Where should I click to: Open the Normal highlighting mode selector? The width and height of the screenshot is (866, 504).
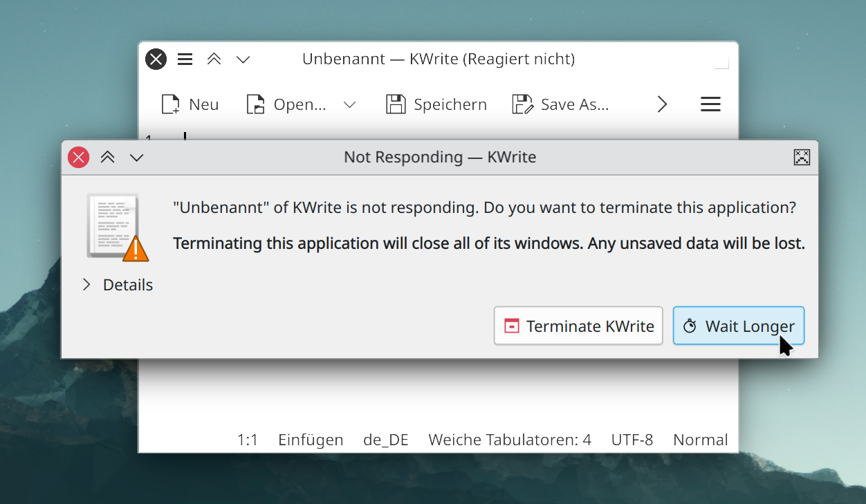tap(700, 440)
